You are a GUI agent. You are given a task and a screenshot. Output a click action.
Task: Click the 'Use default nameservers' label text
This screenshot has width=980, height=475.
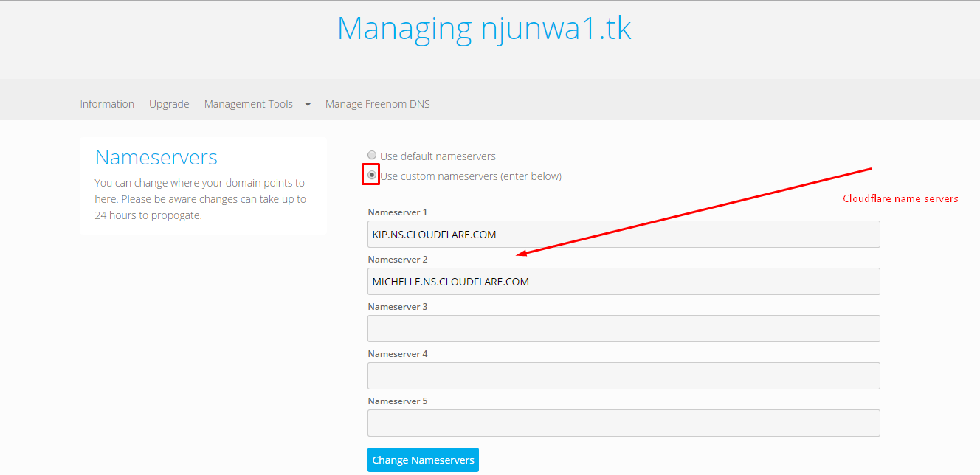(438, 156)
